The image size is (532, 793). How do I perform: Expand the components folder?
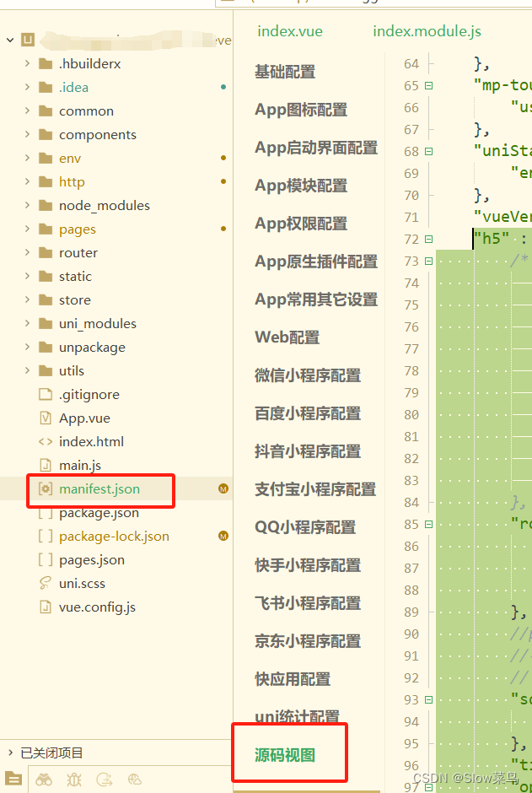pos(27,134)
